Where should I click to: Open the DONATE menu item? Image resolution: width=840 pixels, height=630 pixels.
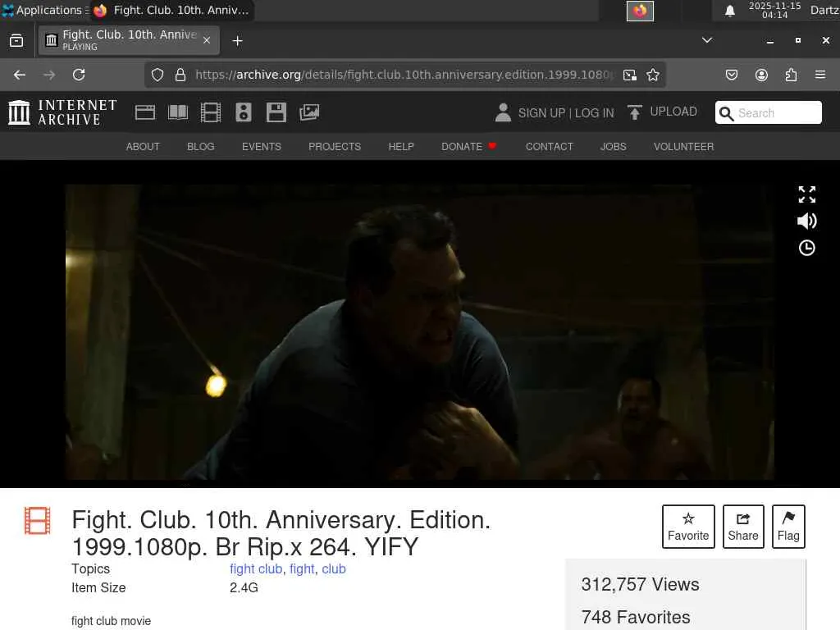[468, 147]
